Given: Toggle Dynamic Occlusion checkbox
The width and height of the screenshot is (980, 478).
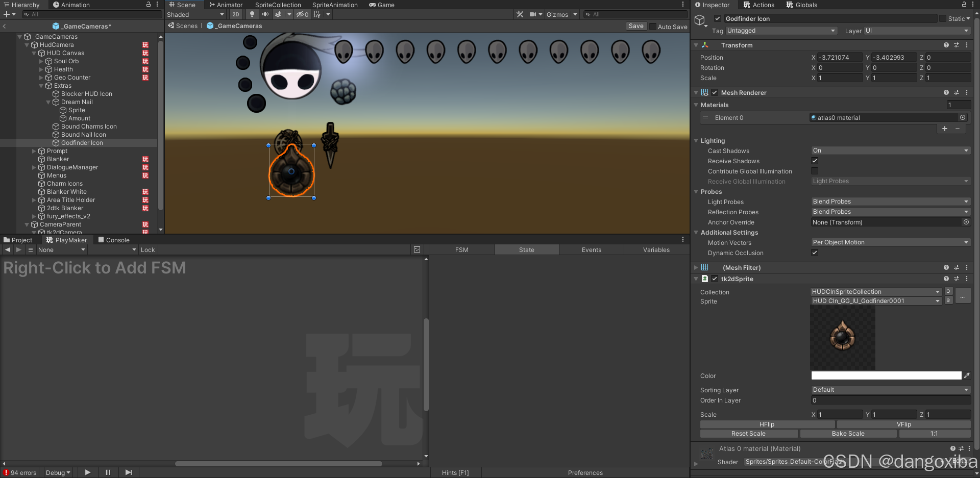Looking at the screenshot, I should click(x=815, y=253).
